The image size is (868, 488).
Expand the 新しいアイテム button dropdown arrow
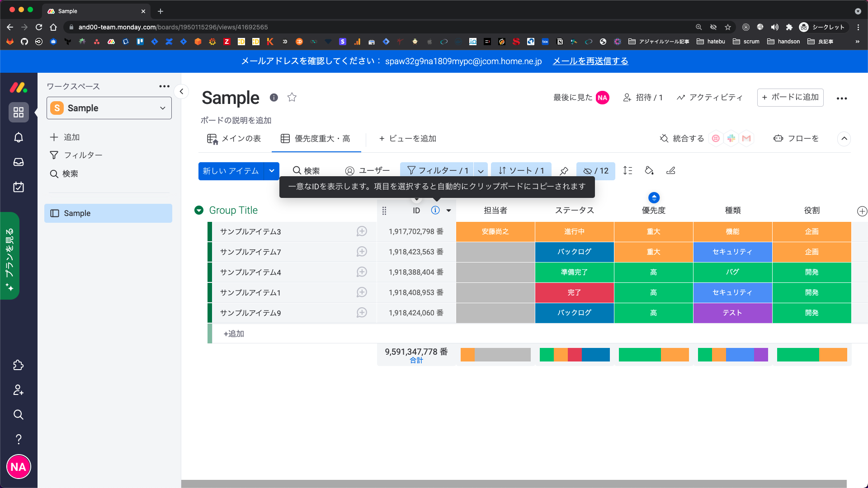coord(272,171)
